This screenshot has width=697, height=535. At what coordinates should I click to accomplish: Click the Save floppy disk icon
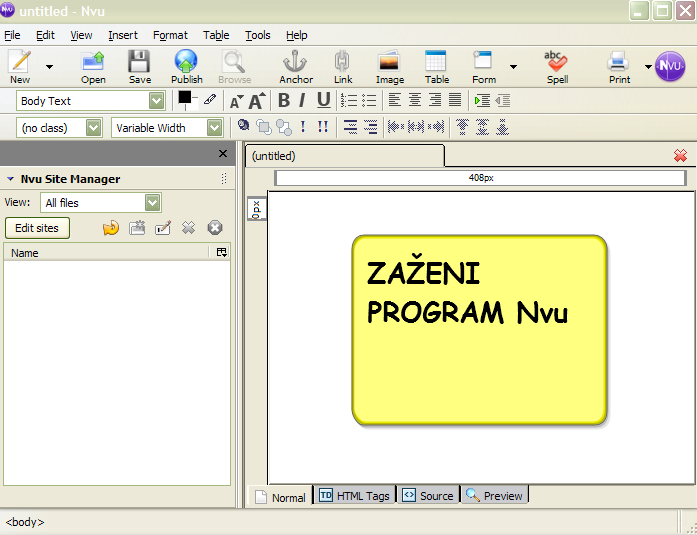tap(140, 66)
